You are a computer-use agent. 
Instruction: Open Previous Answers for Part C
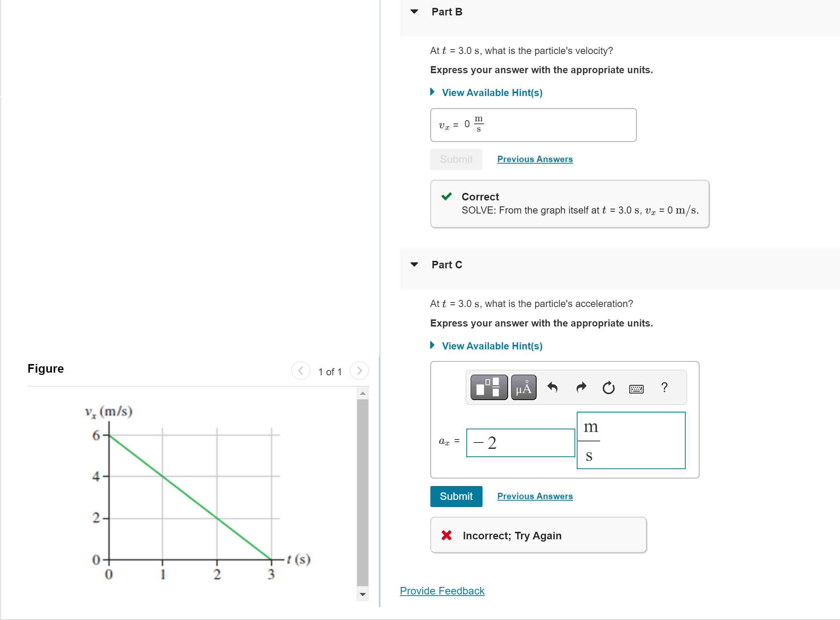click(535, 496)
